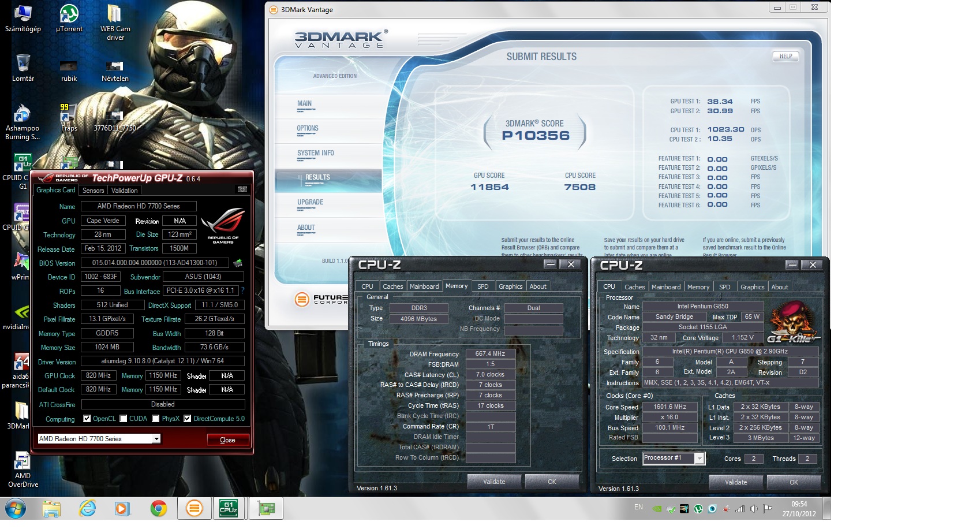Open the aida6 parancsil desktop shortcut
Screen dimensions: 980x529
click(x=17, y=371)
